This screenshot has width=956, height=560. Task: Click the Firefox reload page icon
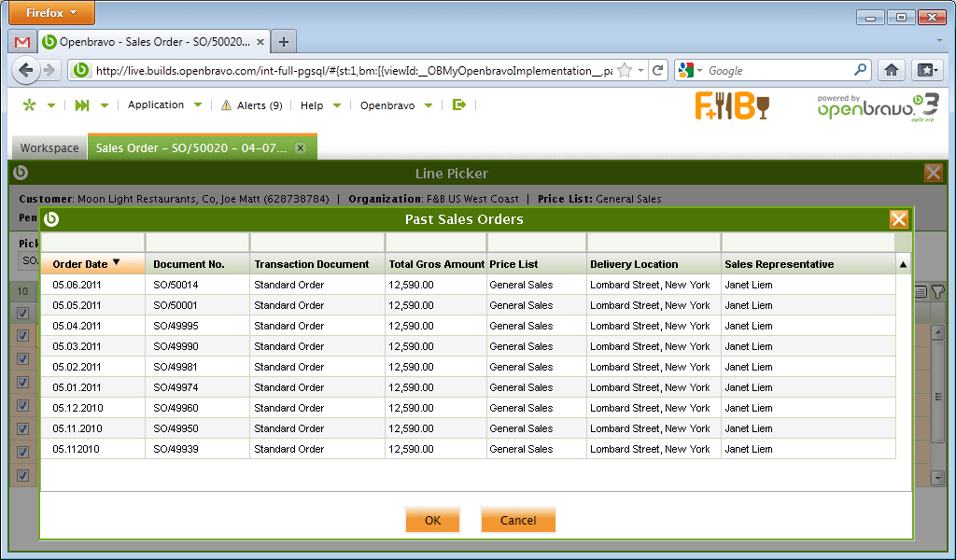click(658, 70)
